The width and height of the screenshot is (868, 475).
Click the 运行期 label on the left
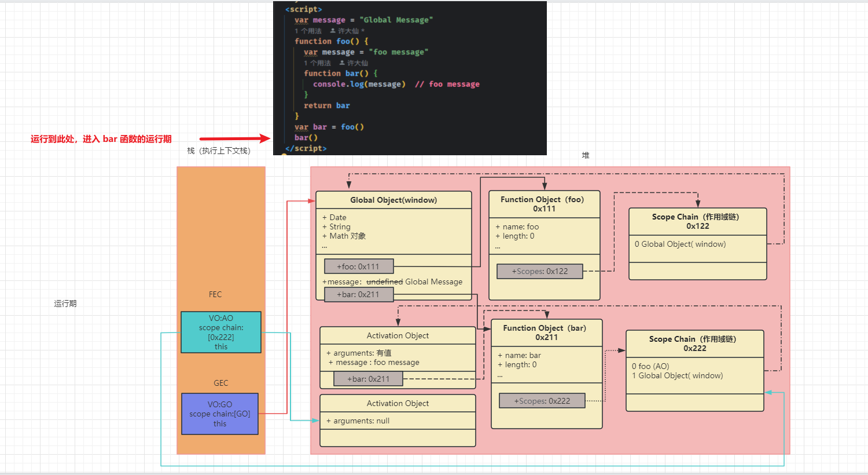(65, 304)
